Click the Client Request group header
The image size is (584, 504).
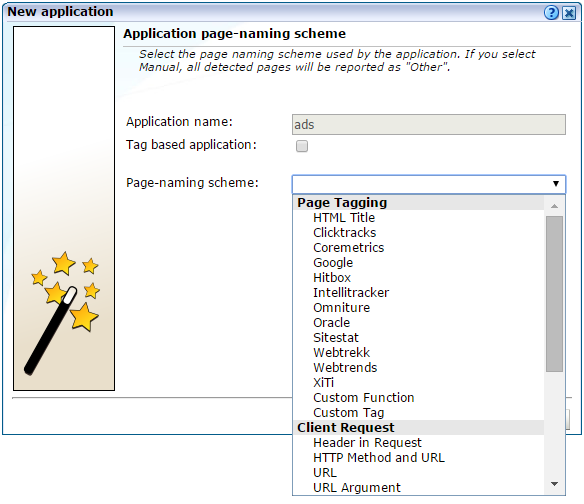click(x=418, y=428)
